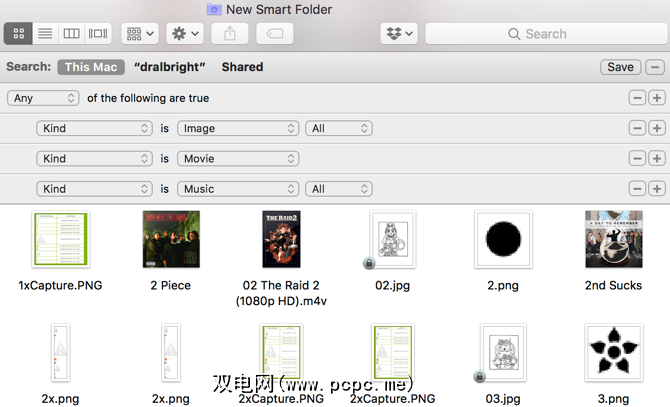
Task: Open Kind attribute dropdown in Movie row
Action: click(x=94, y=159)
